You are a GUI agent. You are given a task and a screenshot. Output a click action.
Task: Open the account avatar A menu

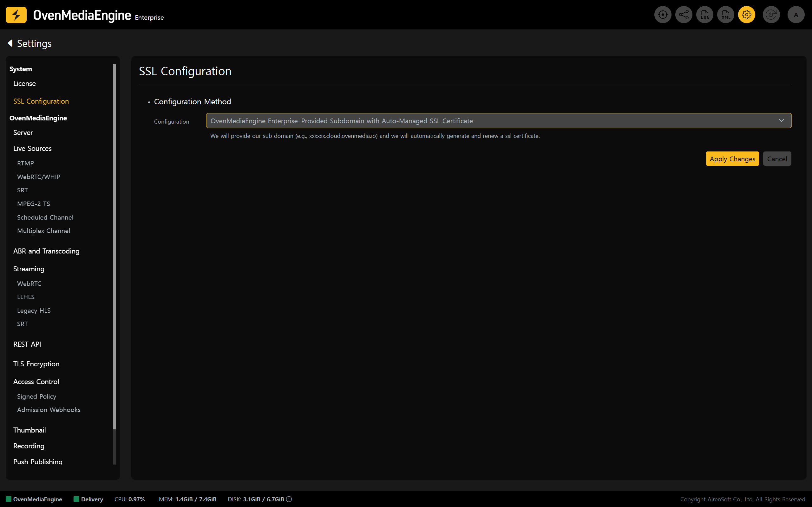[796, 15]
